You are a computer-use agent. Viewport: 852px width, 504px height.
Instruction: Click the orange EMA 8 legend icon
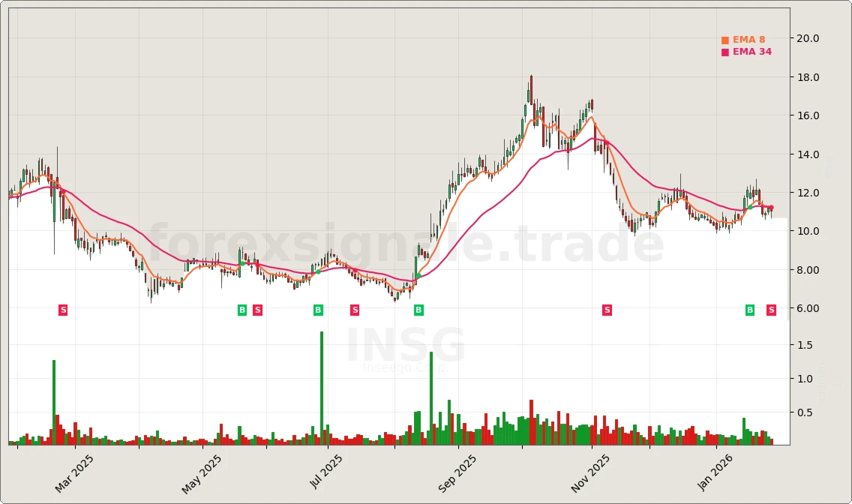coord(725,38)
